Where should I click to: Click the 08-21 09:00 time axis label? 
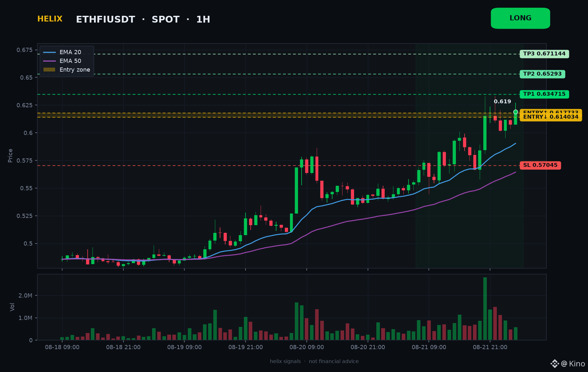click(429, 347)
